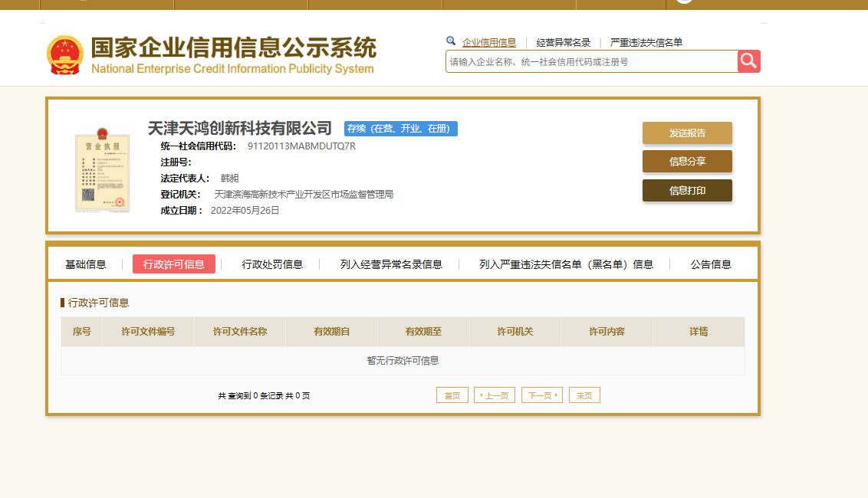Open the 列入严重违法失信名单（黑名单）信息 tab
868x498 pixels.
click(567, 264)
